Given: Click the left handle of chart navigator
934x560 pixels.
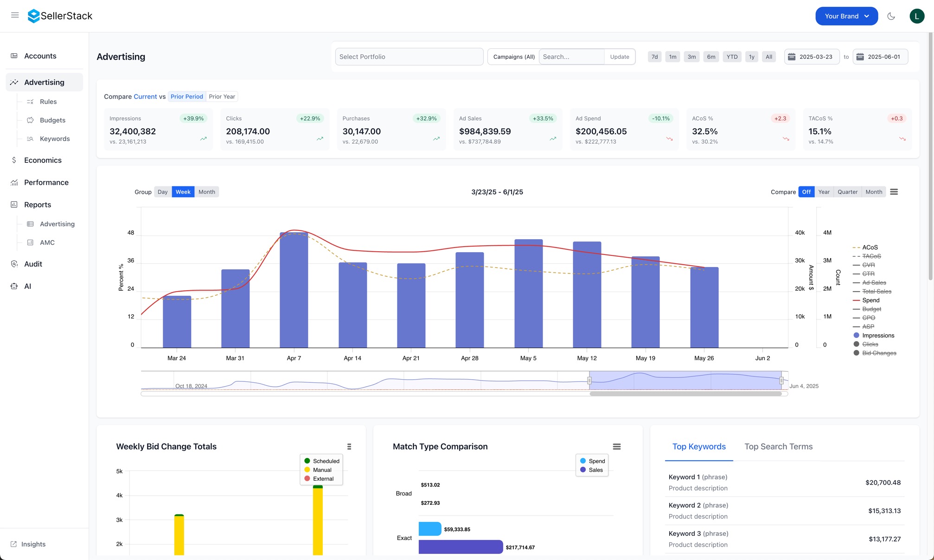Looking at the screenshot, I should pyautogui.click(x=589, y=381).
